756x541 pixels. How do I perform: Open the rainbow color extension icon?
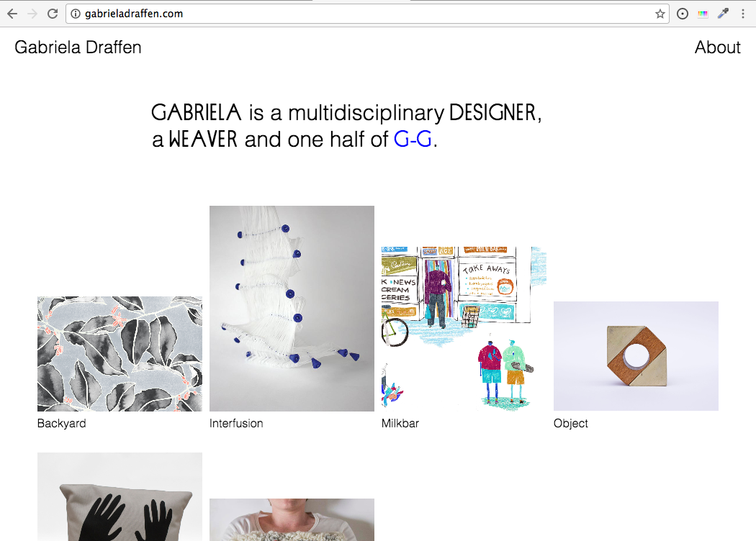703,14
